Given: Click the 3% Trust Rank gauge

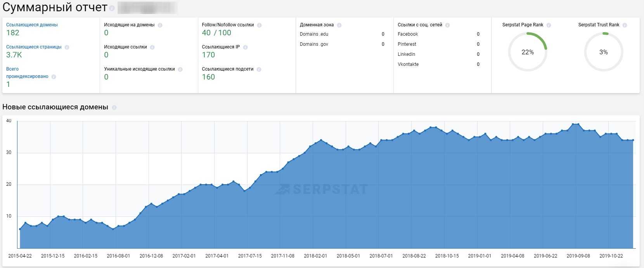Looking at the screenshot, I should [x=603, y=52].
